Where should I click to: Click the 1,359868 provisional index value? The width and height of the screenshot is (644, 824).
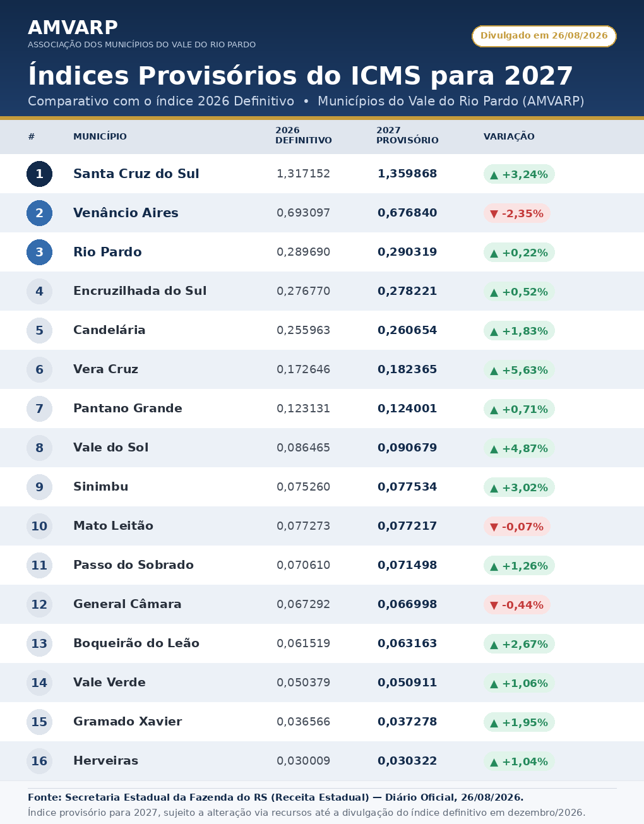[x=407, y=174]
